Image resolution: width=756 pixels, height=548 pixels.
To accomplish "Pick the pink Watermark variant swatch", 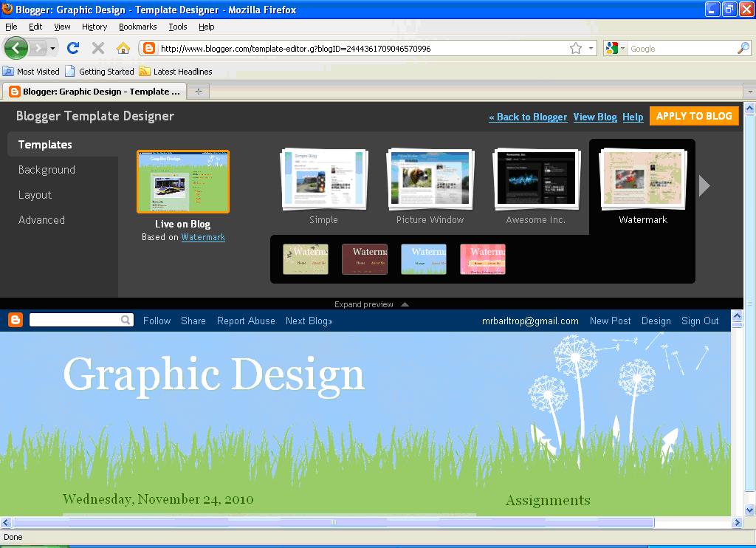I will tap(483, 259).
